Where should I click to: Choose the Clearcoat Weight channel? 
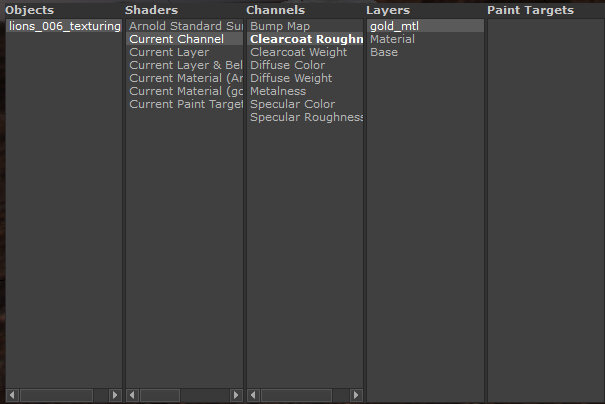point(299,52)
